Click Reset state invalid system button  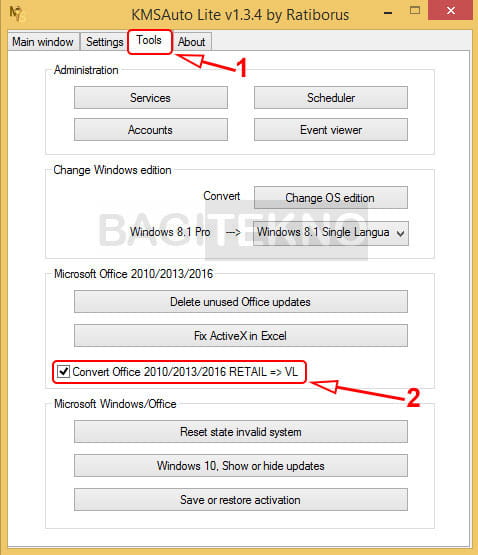[241, 432]
